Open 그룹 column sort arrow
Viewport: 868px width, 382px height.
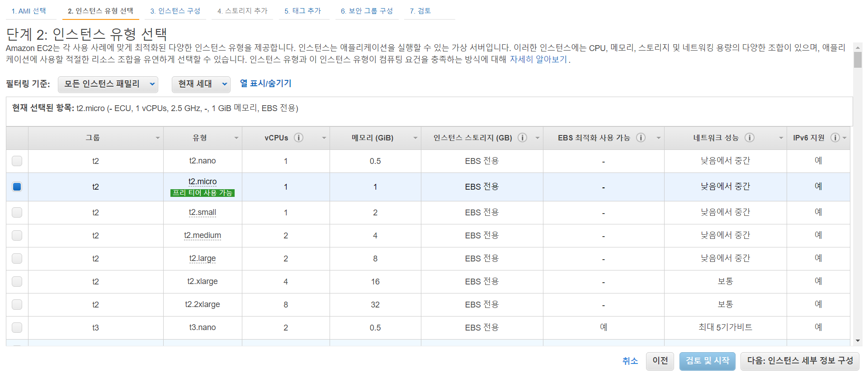[x=157, y=138]
